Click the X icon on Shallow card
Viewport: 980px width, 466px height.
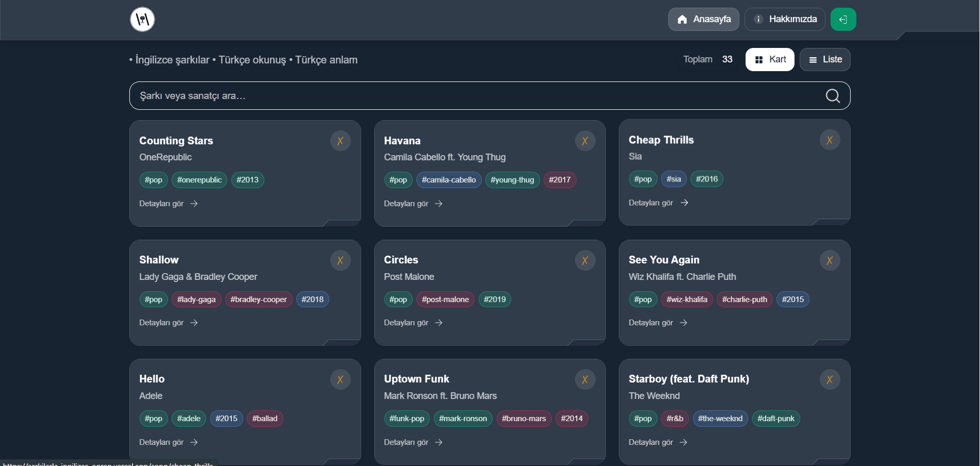pyautogui.click(x=340, y=261)
